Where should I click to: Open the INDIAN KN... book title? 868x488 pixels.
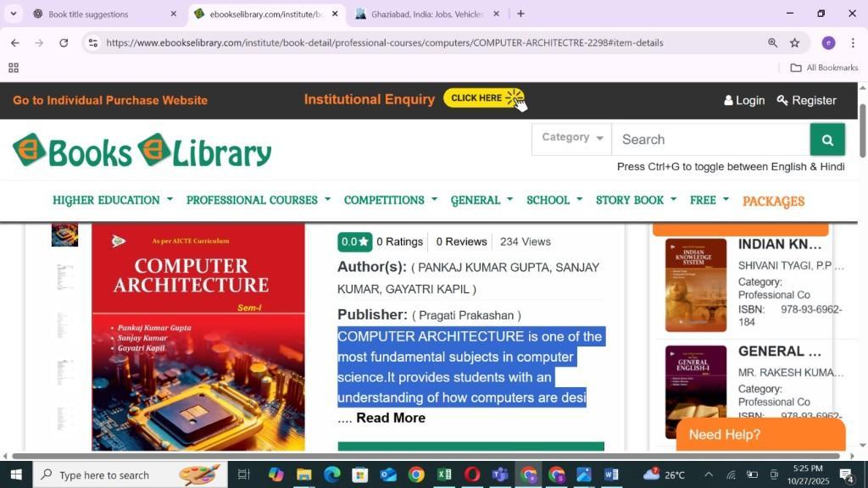(x=780, y=244)
